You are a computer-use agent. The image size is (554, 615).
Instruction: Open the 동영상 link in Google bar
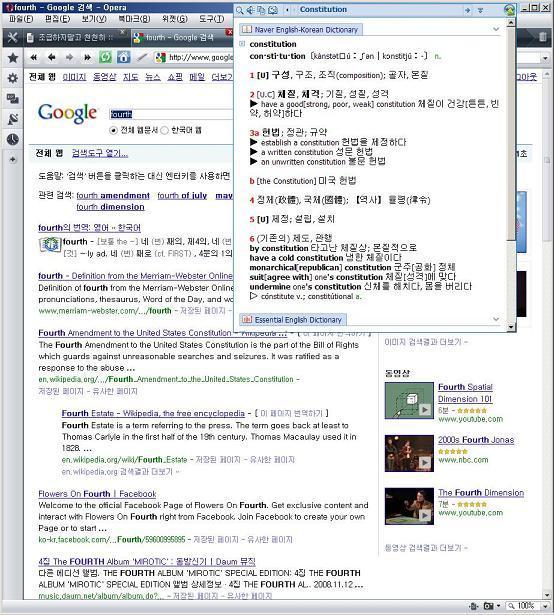click(x=104, y=77)
